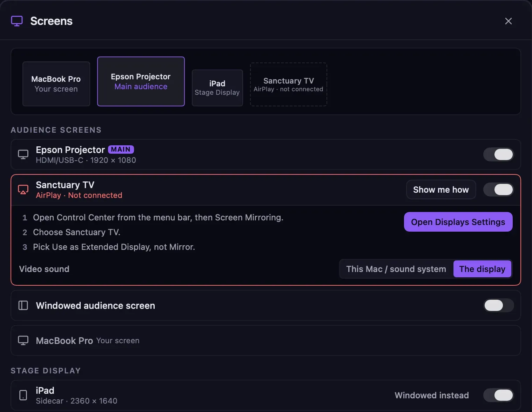Click the Show me how button

coord(441,190)
